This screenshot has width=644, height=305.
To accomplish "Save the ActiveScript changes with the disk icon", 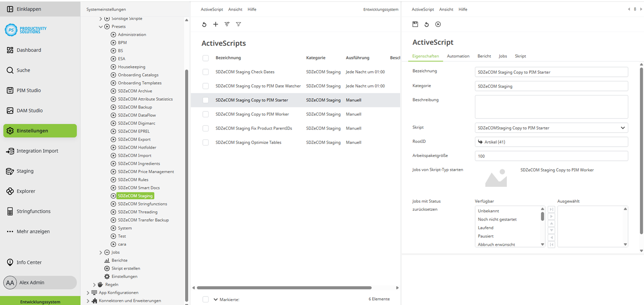I will pos(415,24).
